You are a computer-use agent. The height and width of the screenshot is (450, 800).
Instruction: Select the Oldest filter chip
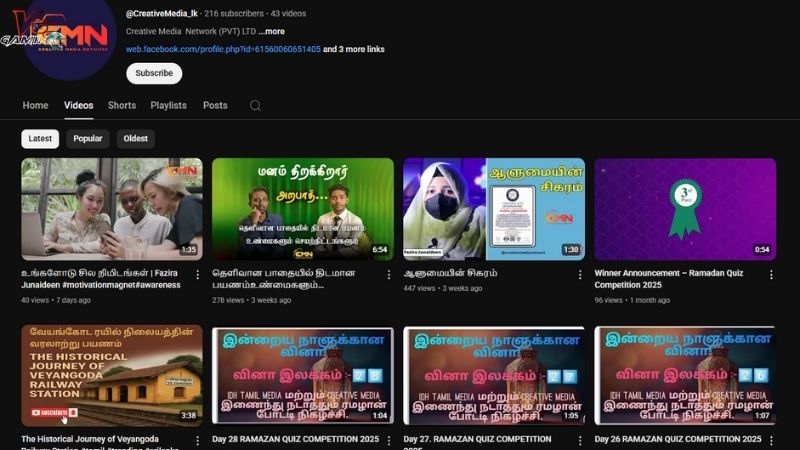(x=136, y=139)
